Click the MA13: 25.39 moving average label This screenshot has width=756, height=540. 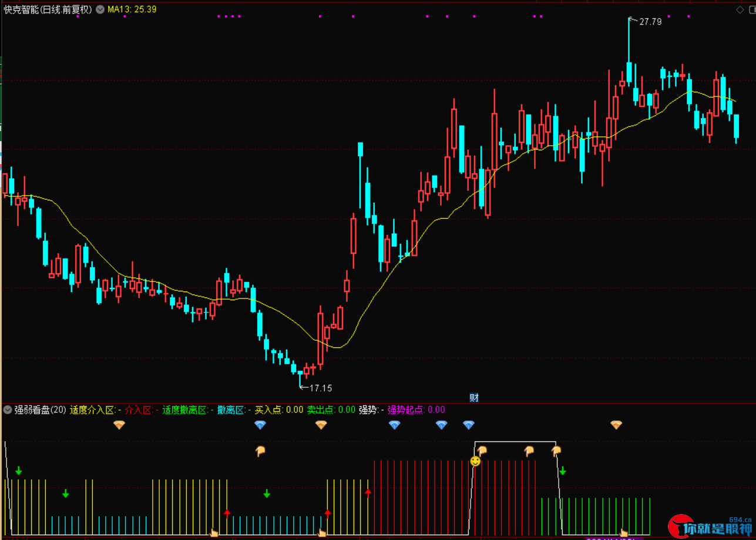(132, 9)
